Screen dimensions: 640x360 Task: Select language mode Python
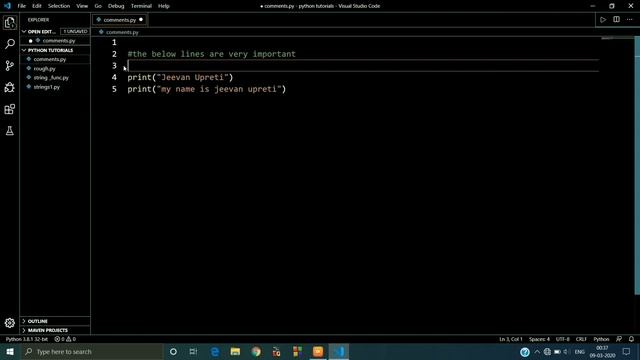(601, 339)
